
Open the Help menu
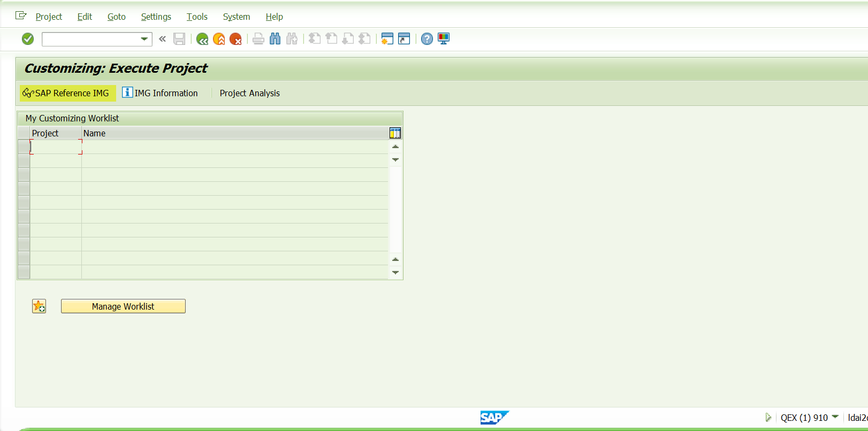coord(275,17)
